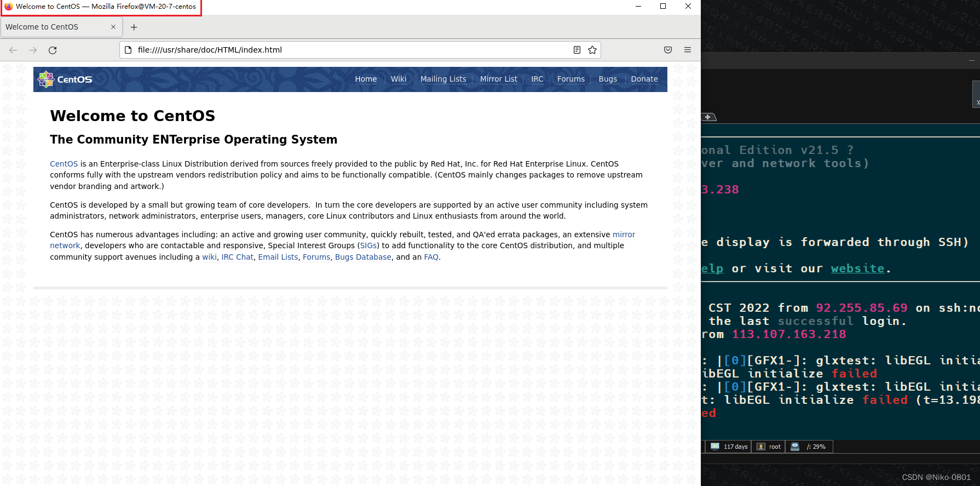Screen dimensions: 980x486
Task: Open a new Firefox tab
Action: coord(134,27)
